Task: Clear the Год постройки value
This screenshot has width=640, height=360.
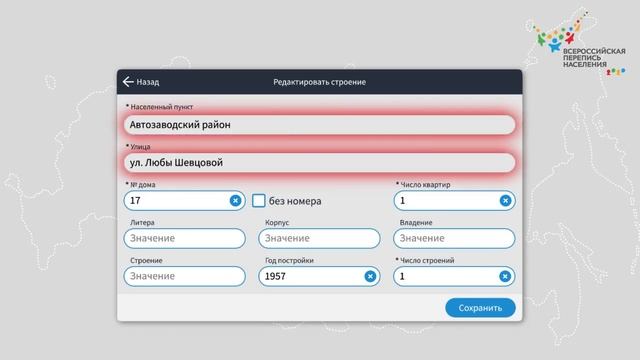Action: point(370,276)
